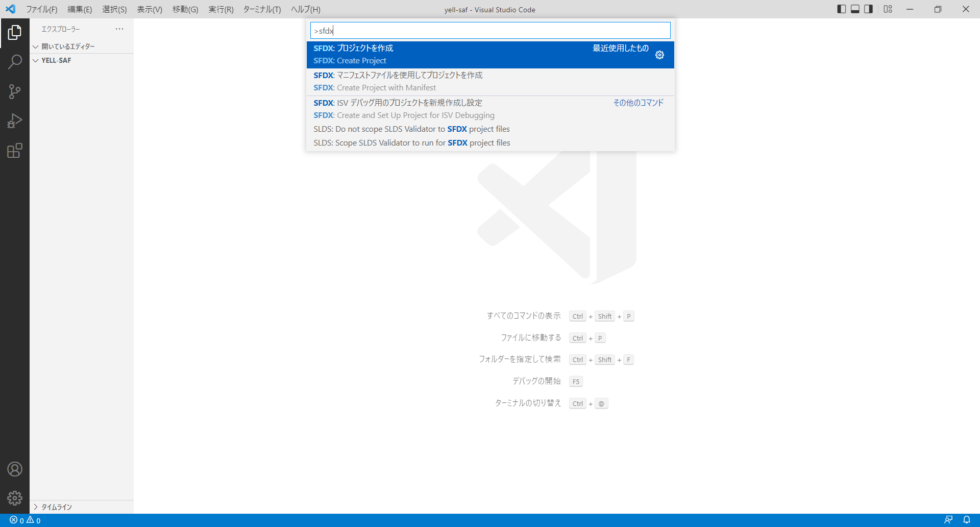Select SFDX: ISV デバッグ用プロジェクト command
This screenshot has width=980, height=527.
pos(490,109)
